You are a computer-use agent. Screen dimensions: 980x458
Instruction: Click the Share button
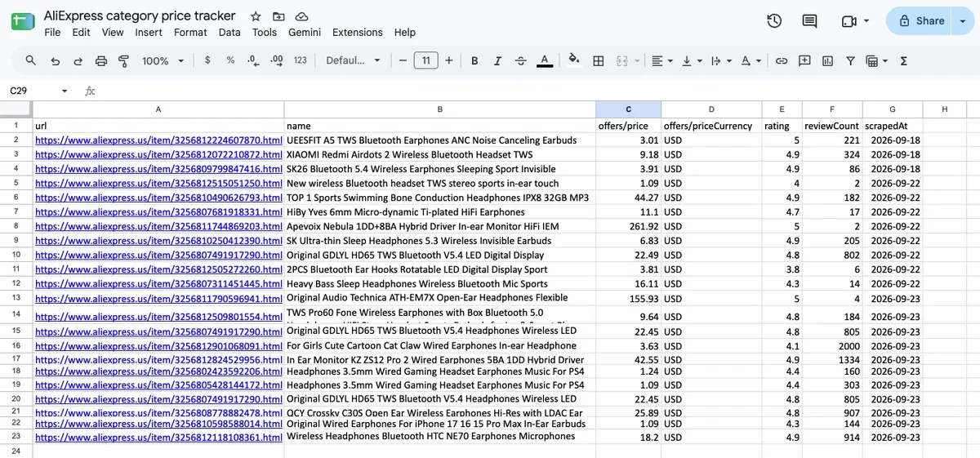click(x=918, y=21)
